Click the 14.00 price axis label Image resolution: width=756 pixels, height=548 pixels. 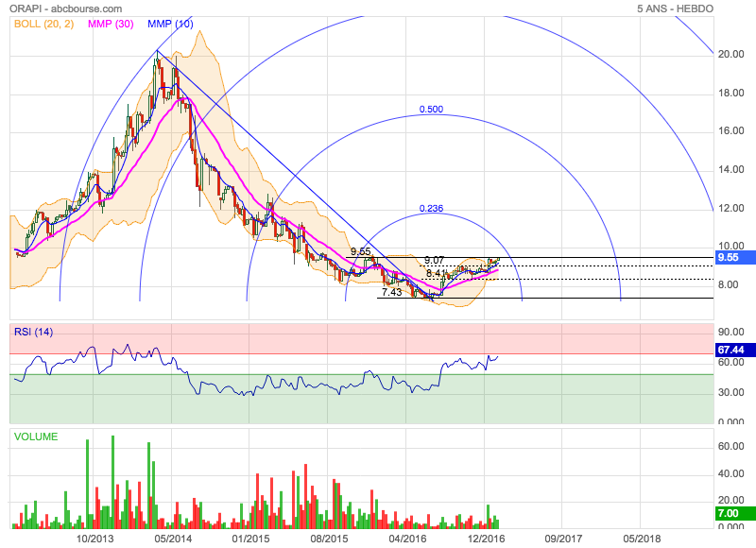pyautogui.click(x=730, y=170)
